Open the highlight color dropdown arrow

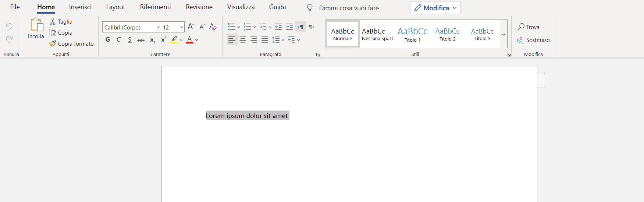(181, 40)
